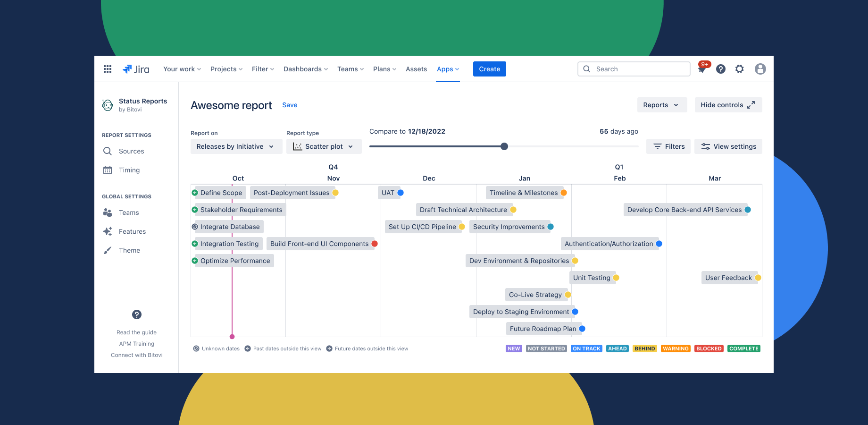Click the Features sparkle icon
Screen dimensions: 868x425
tap(108, 231)
